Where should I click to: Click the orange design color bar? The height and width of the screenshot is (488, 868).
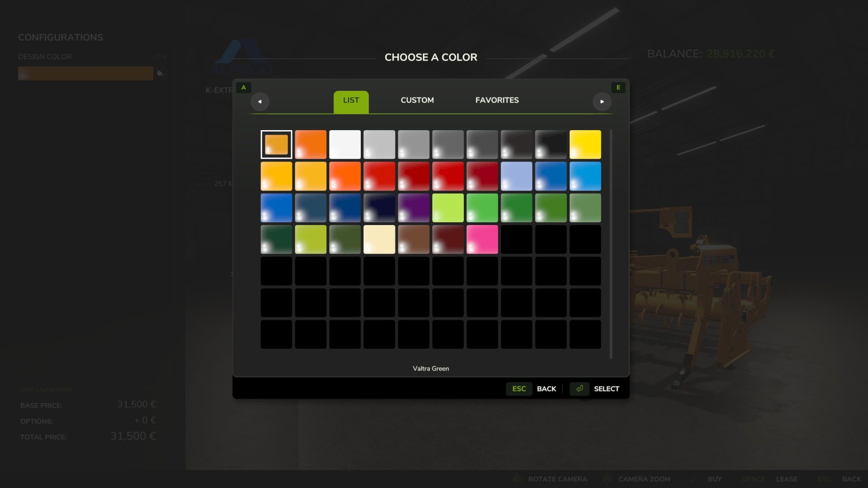point(85,73)
